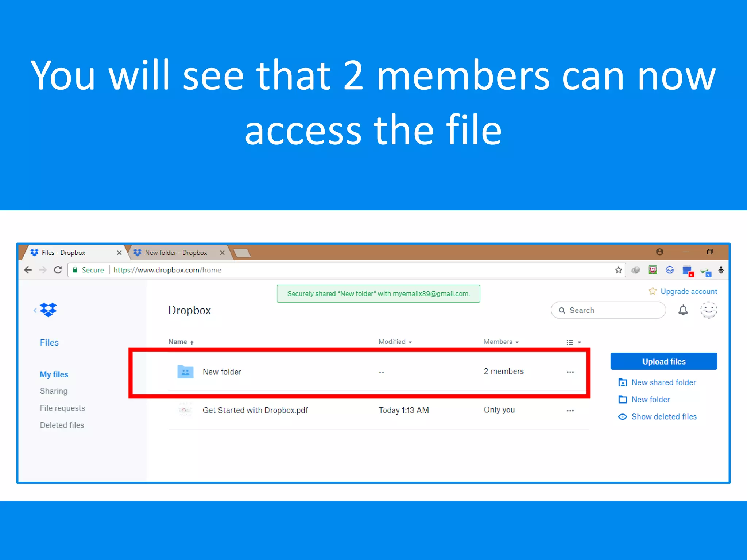
Task: Open the account avatar smiley menu
Action: 709,310
